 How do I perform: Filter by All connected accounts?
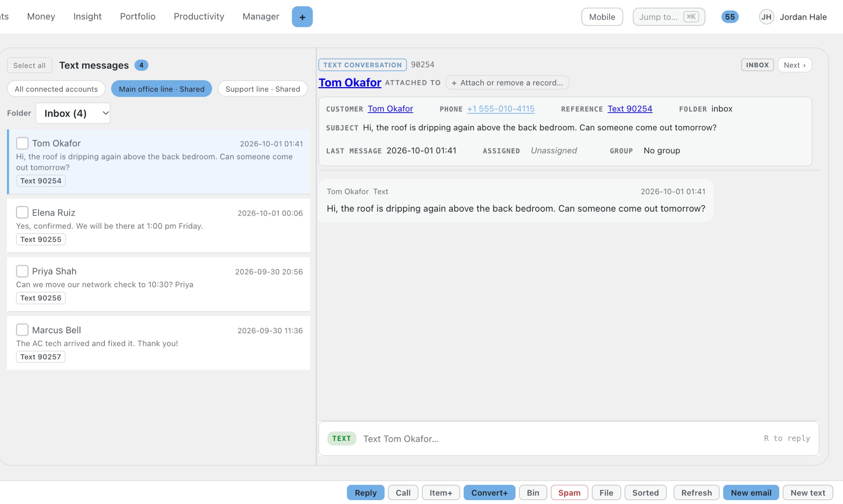(x=56, y=89)
